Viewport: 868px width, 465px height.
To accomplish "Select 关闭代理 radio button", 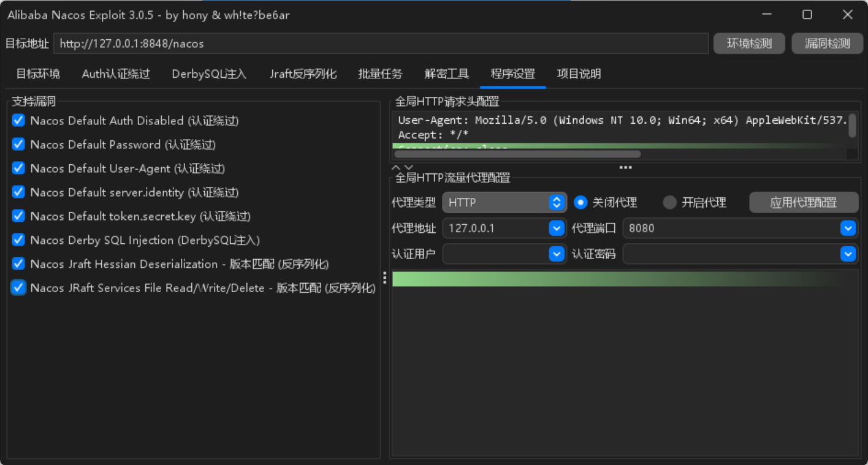I will click(x=581, y=202).
